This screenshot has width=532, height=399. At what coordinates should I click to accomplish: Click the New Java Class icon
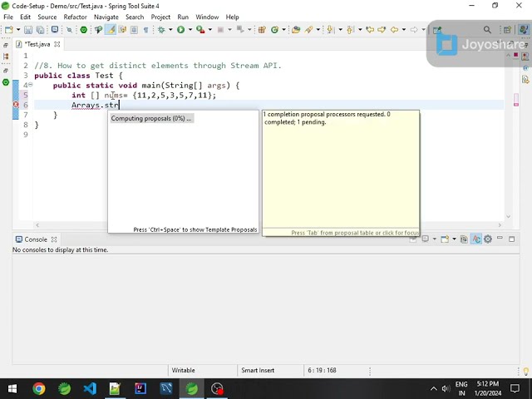pyautogui.click(x=274, y=30)
